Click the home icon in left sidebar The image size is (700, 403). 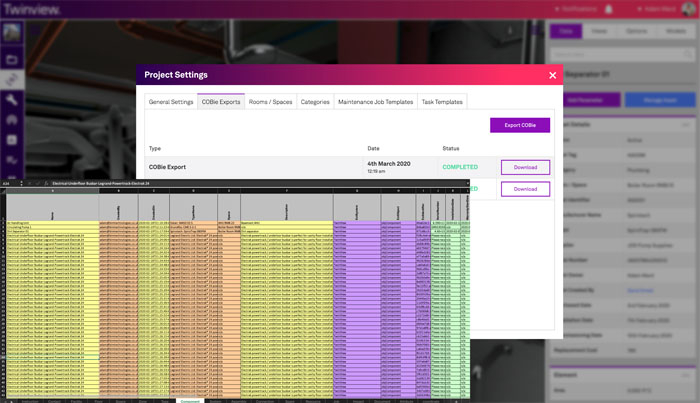12,120
